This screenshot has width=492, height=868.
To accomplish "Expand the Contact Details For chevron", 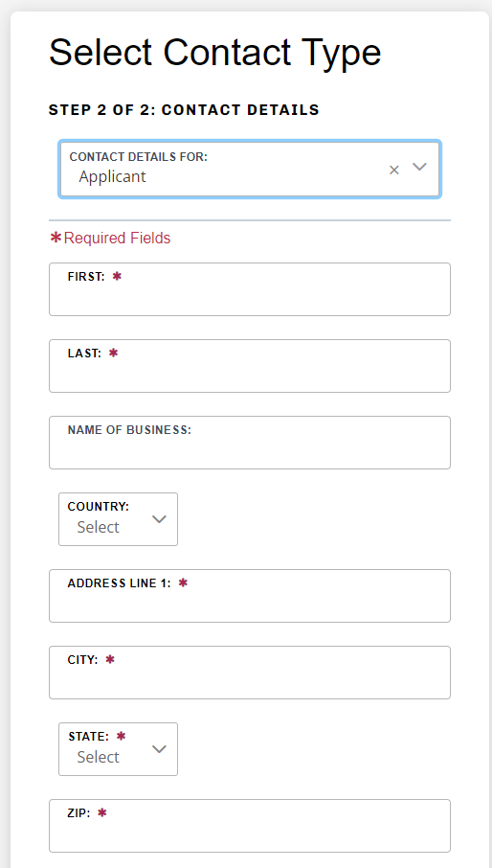I will coord(419,167).
